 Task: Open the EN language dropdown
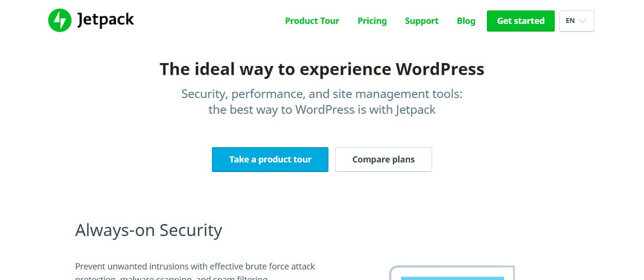(x=577, y=21)
